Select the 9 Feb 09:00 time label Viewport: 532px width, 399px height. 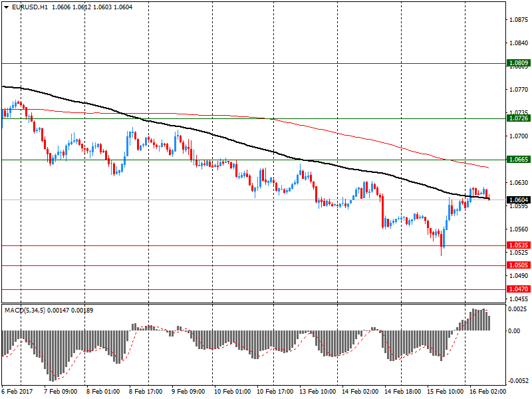pos(188,391)
